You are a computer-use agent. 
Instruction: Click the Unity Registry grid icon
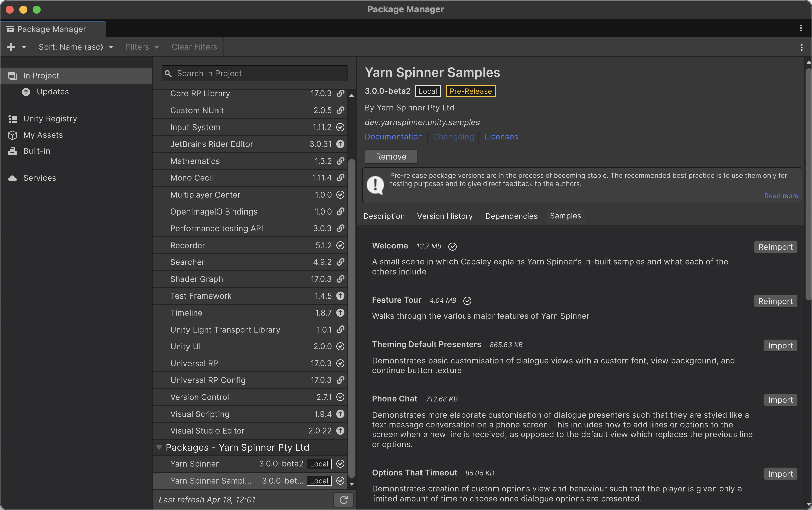(x=12, y=119)
